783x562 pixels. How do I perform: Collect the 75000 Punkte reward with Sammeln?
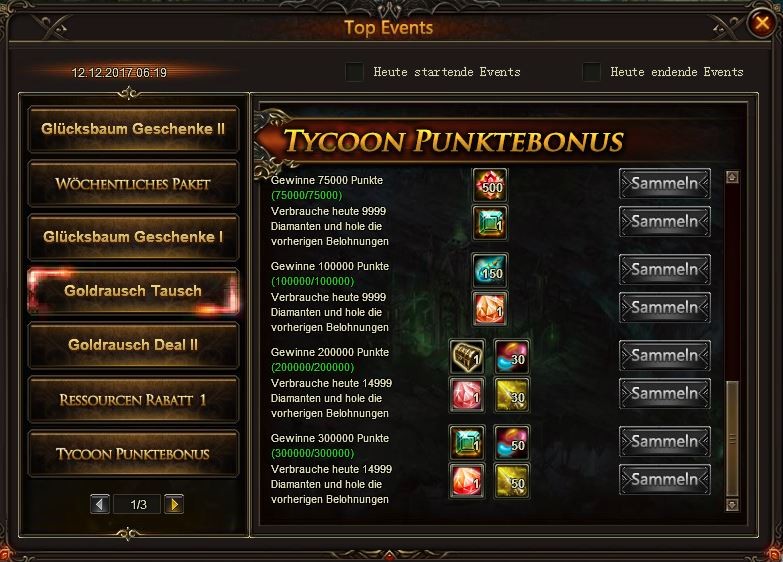[665, 183]
